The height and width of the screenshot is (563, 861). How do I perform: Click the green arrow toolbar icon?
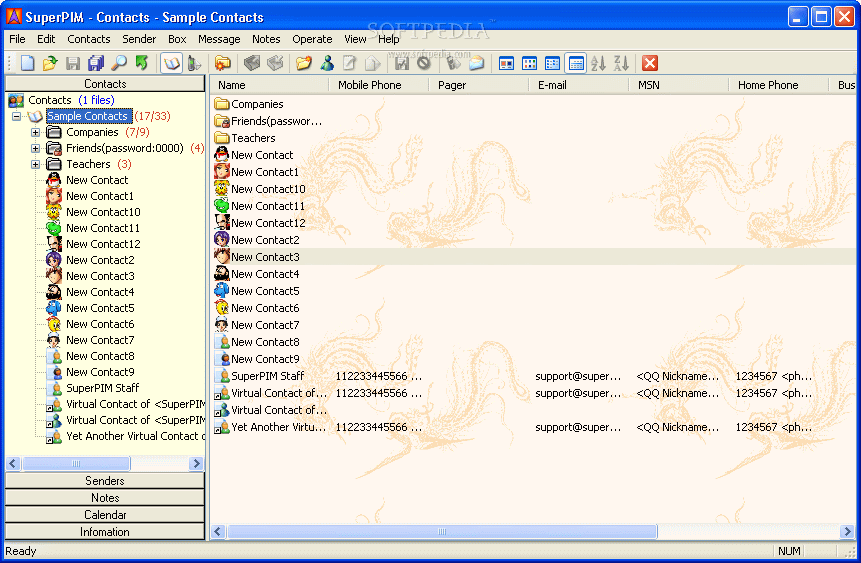click(142, 63)
